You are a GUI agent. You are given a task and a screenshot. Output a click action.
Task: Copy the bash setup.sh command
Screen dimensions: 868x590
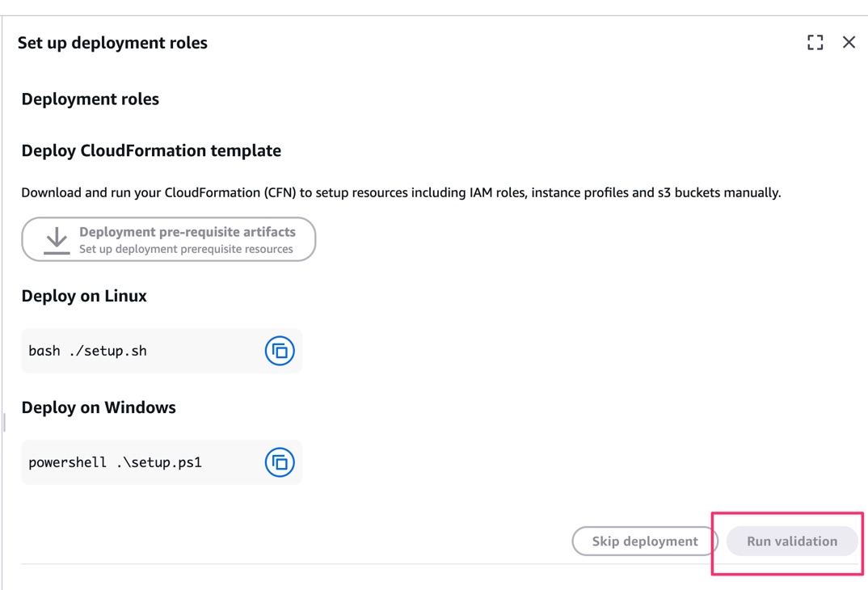(280, 351)
